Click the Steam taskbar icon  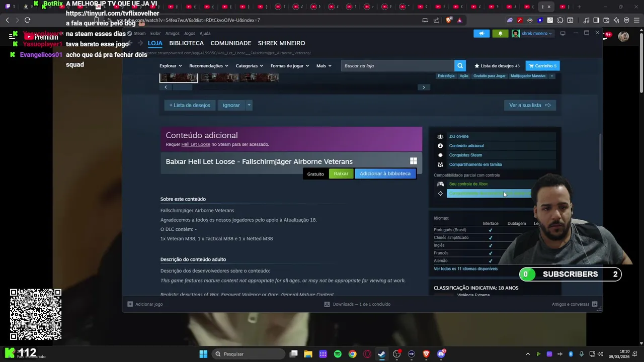[x=382, y=354]
